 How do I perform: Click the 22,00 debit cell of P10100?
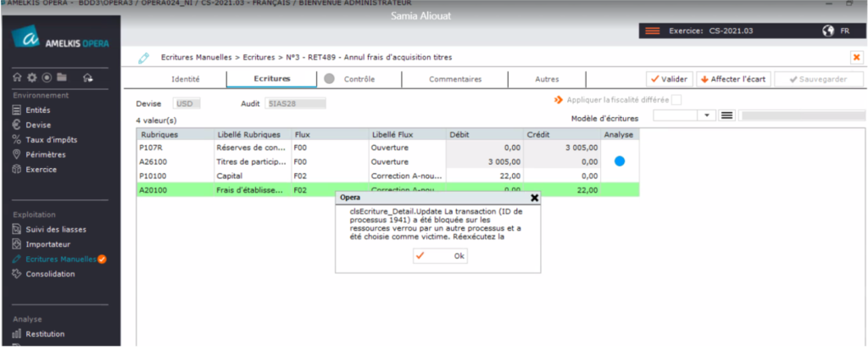pos(485,176)
